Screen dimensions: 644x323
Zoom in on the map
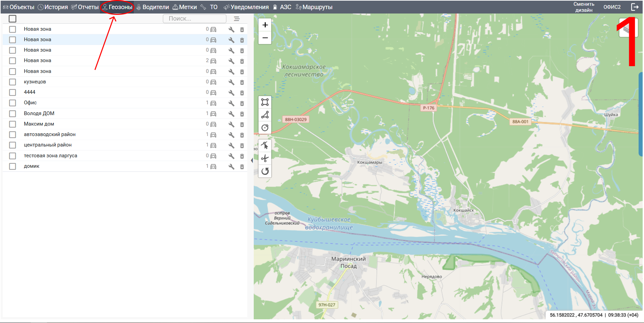265,25
